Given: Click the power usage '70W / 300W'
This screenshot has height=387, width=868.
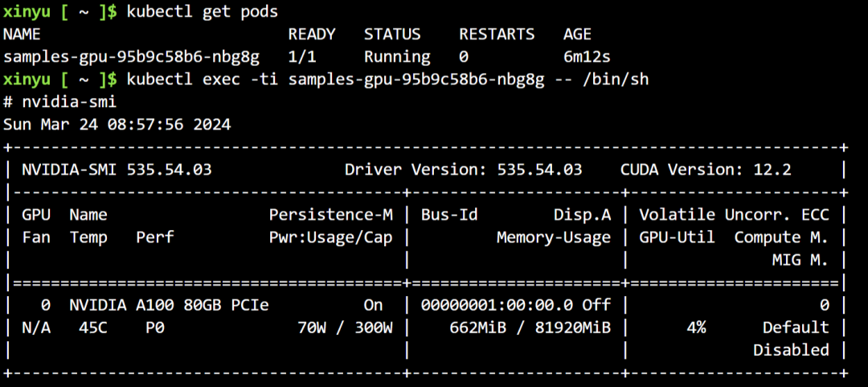Looking at the screenshot, I should (345, 327).
